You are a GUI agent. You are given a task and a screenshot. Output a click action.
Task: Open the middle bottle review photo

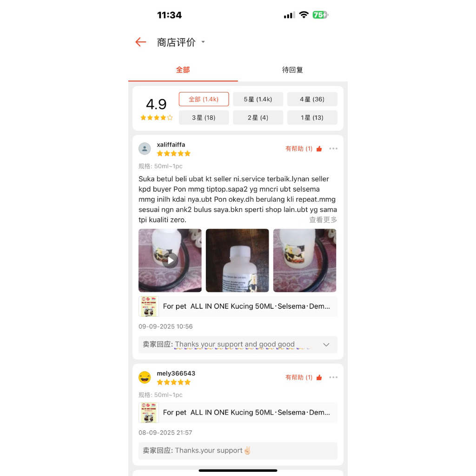[238, 260]
